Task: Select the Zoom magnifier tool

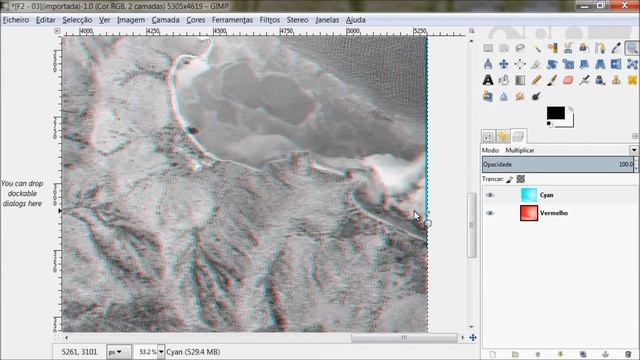Action: click(x=632, y=48)
